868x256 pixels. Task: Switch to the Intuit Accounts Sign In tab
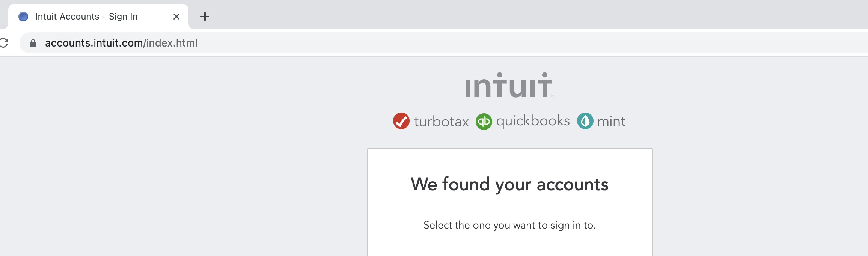point(86,16)
